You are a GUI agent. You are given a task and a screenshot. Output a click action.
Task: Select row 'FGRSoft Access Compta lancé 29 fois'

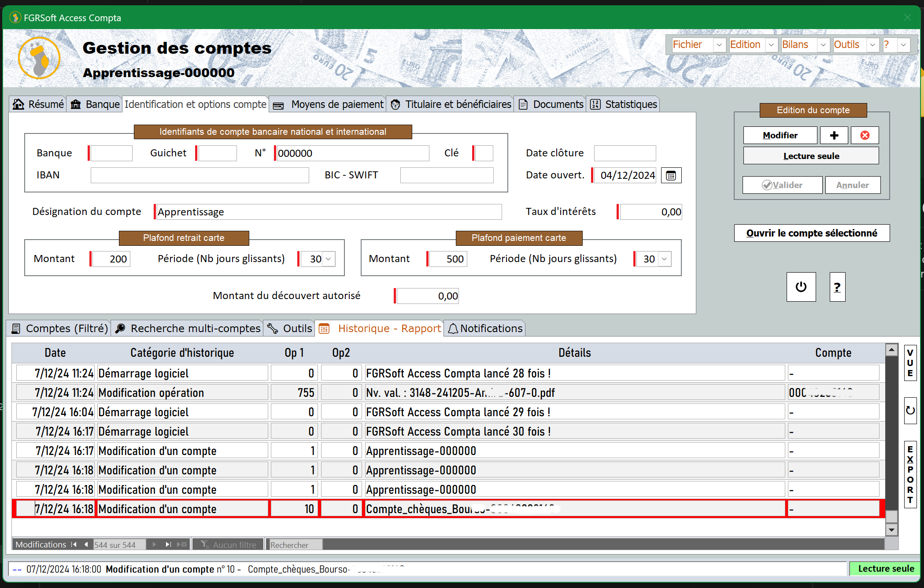point(447,412)
